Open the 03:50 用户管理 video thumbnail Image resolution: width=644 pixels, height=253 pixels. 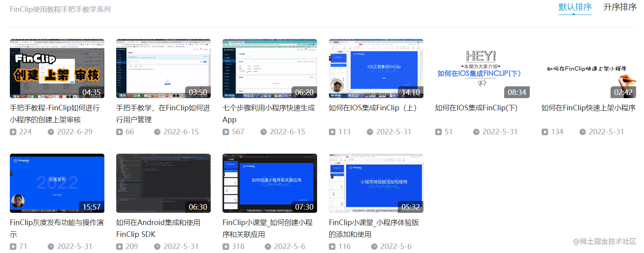coord(163,69)
